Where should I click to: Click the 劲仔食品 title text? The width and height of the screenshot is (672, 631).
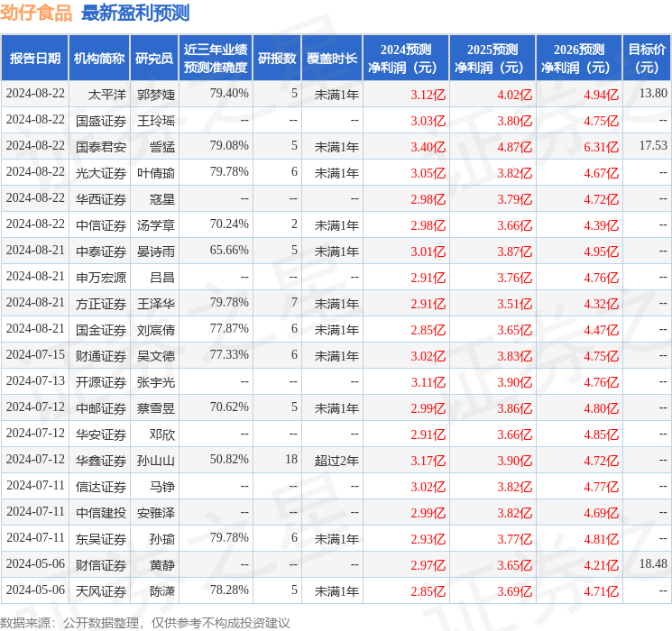(36, 13)
